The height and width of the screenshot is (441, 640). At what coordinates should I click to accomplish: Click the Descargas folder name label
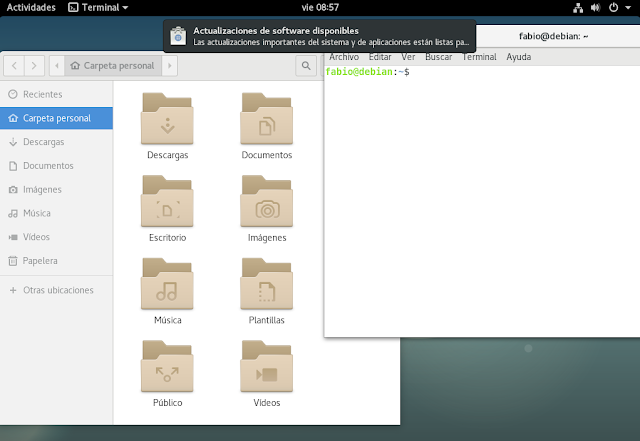coord(168,155)
